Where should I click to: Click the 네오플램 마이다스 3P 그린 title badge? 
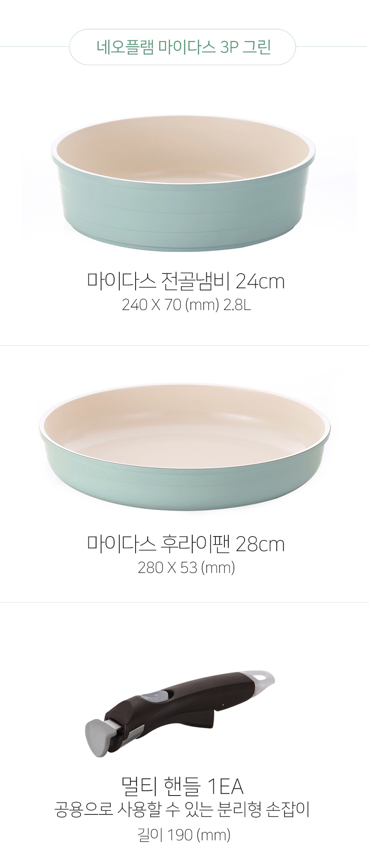click(182, 47)
